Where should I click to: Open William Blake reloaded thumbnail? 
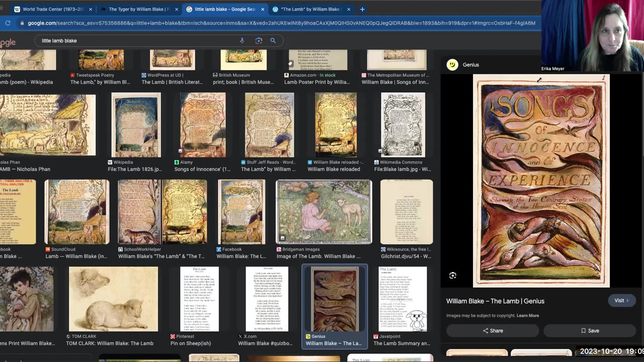pos(336,125)
